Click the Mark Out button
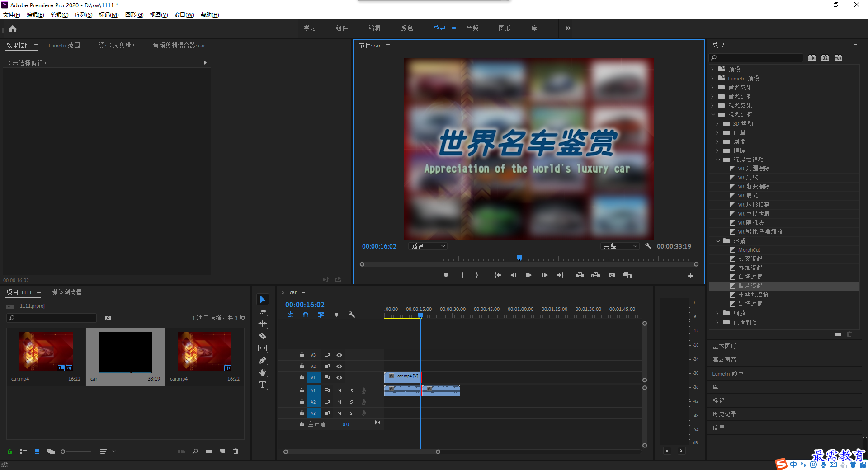868x470 pixels. 477,275
